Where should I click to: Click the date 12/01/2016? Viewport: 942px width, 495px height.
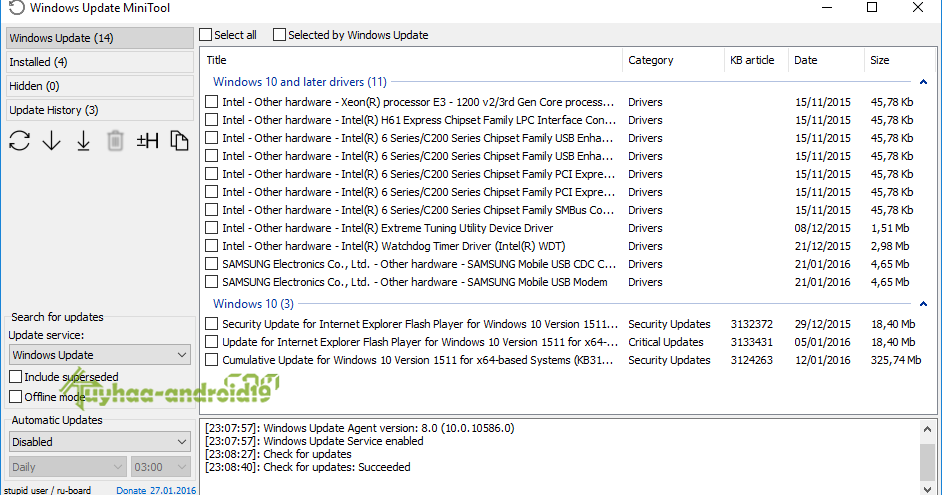[x=822, y=360]
